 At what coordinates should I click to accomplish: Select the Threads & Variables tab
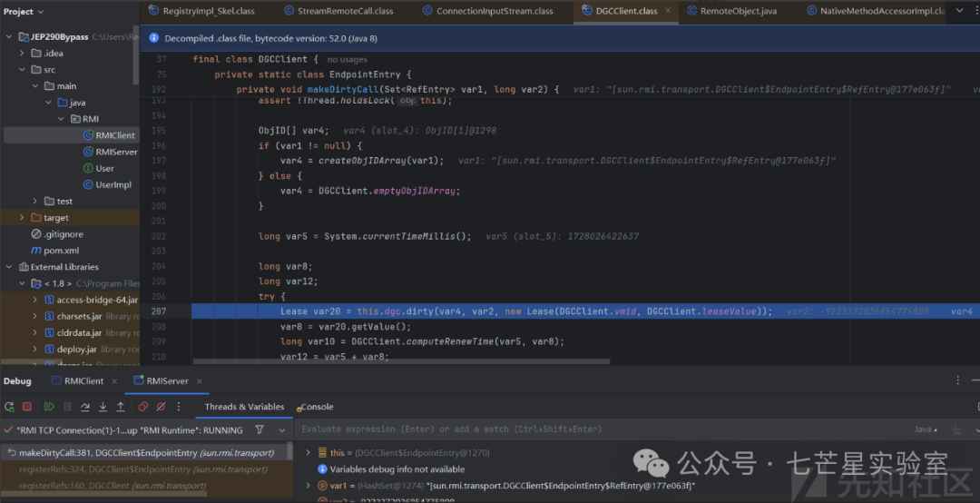[244, 407]
